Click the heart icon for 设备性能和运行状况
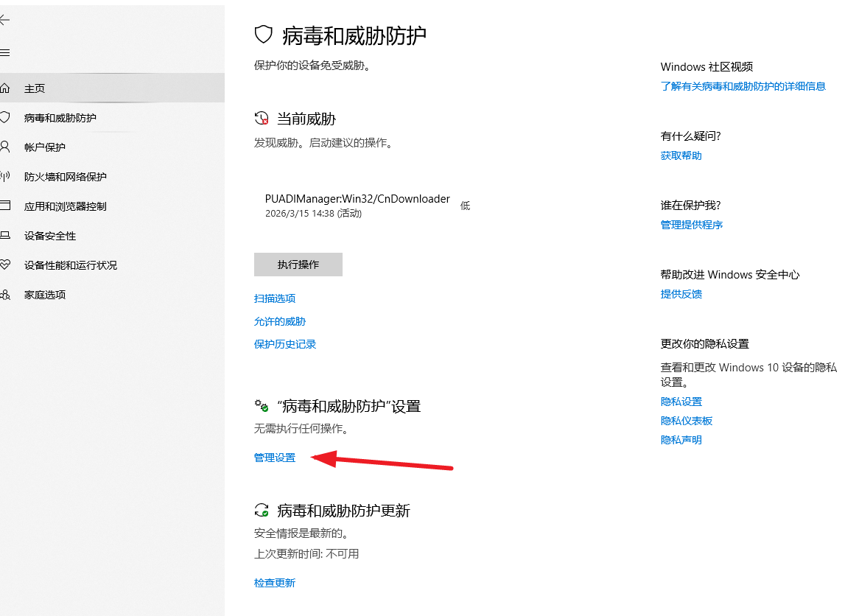 point(5,265)
